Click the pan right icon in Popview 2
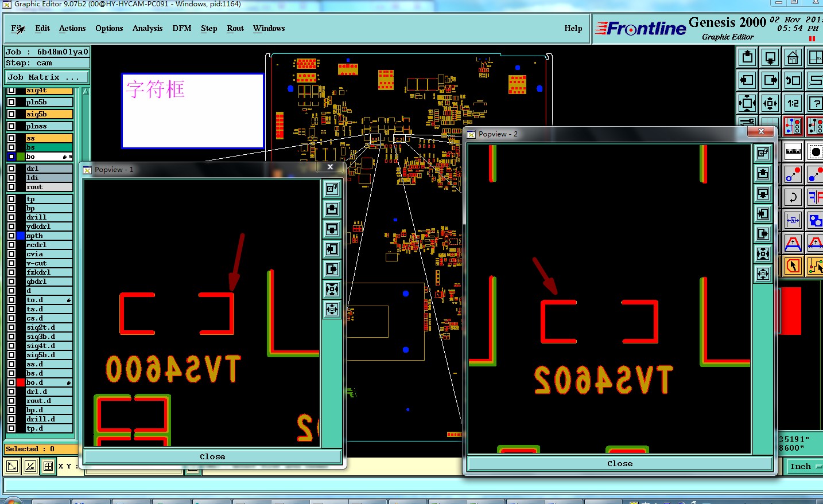 (x=763, y=233)
